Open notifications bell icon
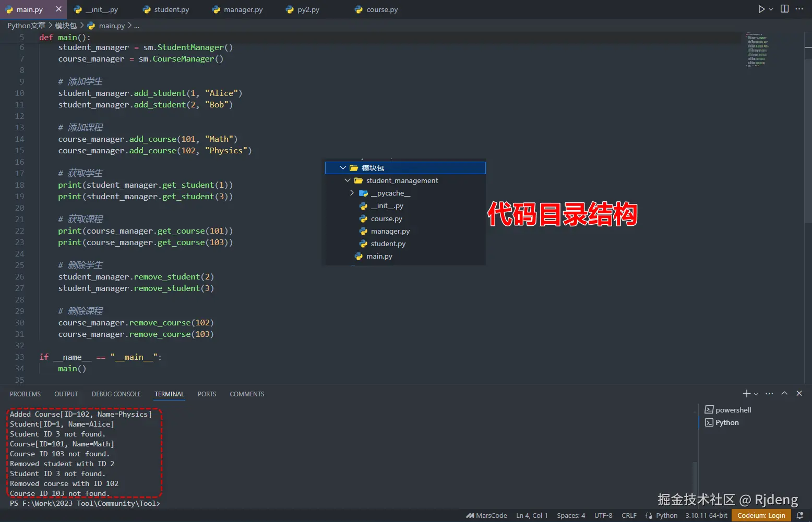 799,515
